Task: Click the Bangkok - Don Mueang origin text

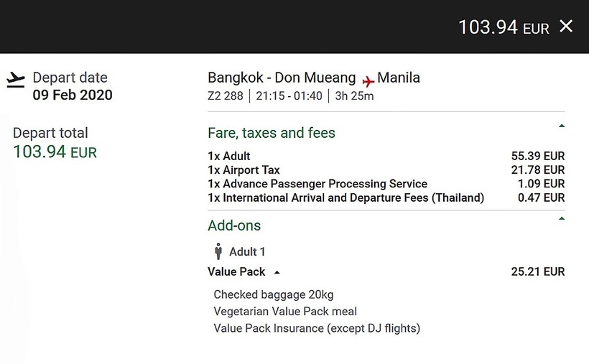Action: [x=282, y=78]
